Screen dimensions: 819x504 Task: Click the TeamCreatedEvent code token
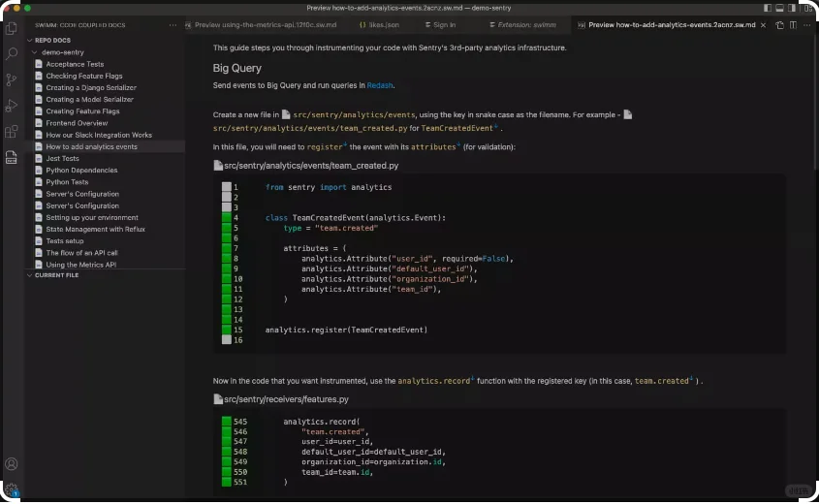(x=457, y=129)
